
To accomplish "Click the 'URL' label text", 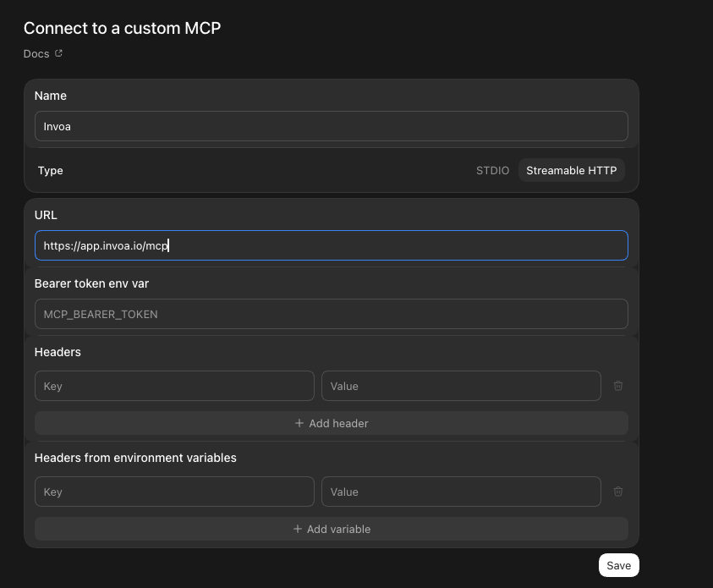I will click(x=46, y=215).
